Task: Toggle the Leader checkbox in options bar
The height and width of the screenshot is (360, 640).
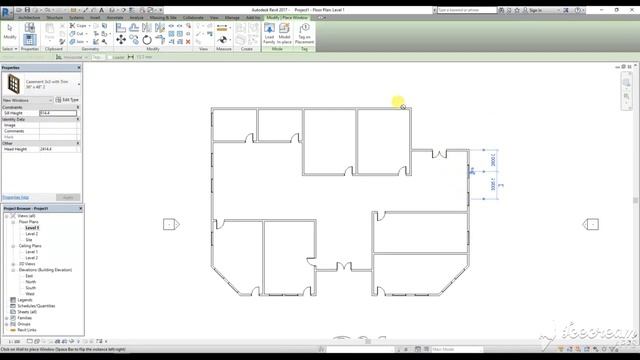Action: [110, 57]
